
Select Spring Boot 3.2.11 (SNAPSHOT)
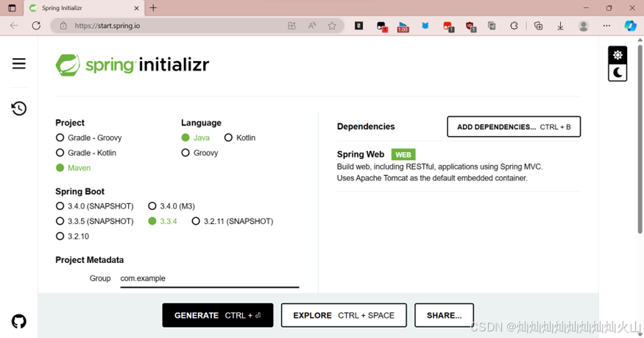(x=233, y=222)
